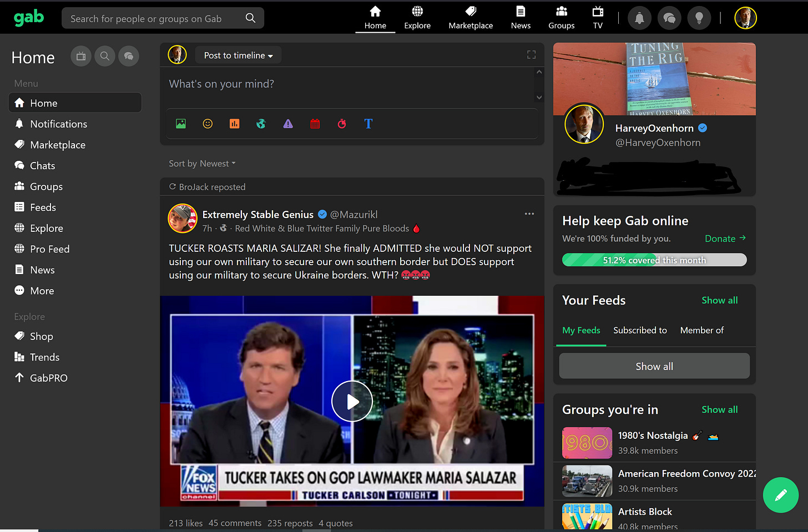The height and width of the screenshot is (532, 808).
Task: Open TV in top navigation
Action: (598, 18)
